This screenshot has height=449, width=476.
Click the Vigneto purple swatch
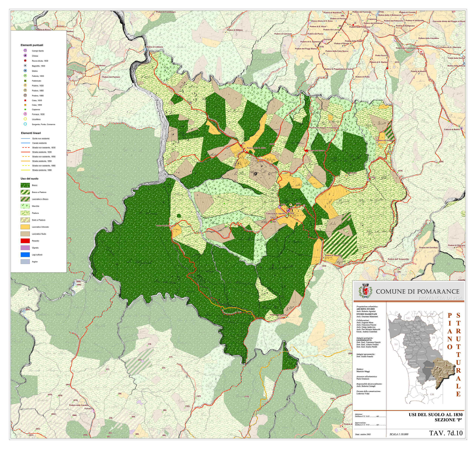[x=25, y=248]
